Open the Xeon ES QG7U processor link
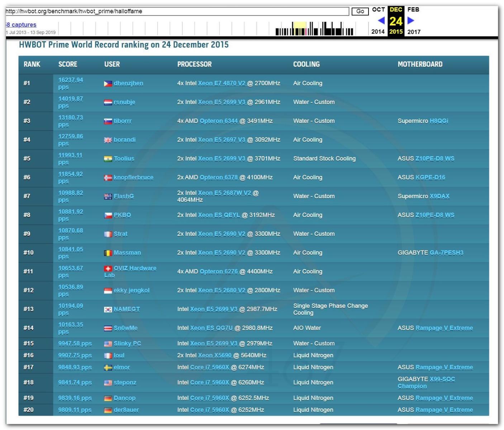The height and width of the screenshot is (430, 504). pos(211,328)
